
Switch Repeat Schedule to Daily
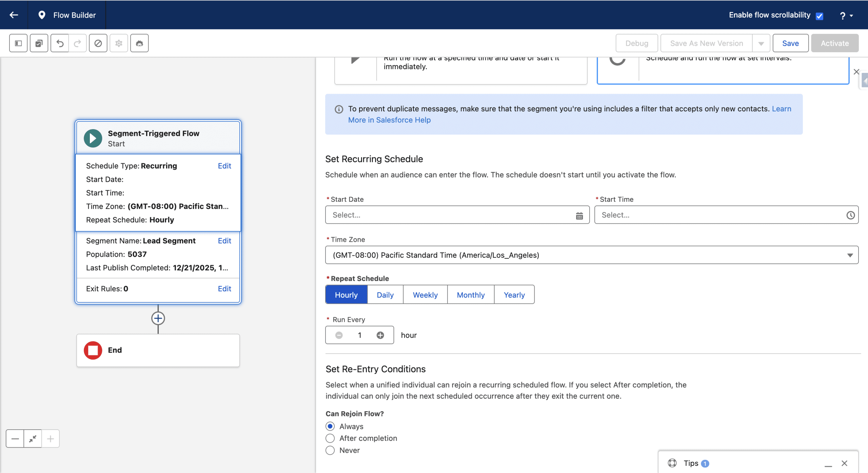tap(385, 295)
